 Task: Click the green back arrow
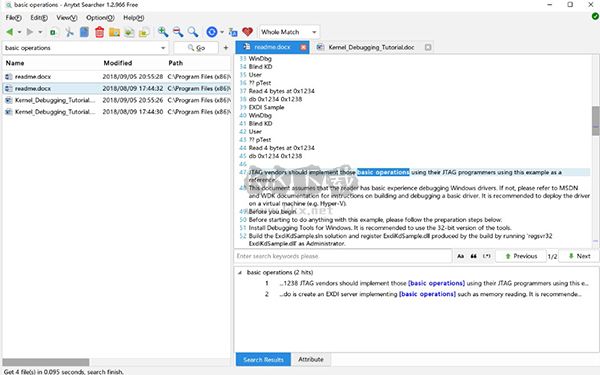10,32
